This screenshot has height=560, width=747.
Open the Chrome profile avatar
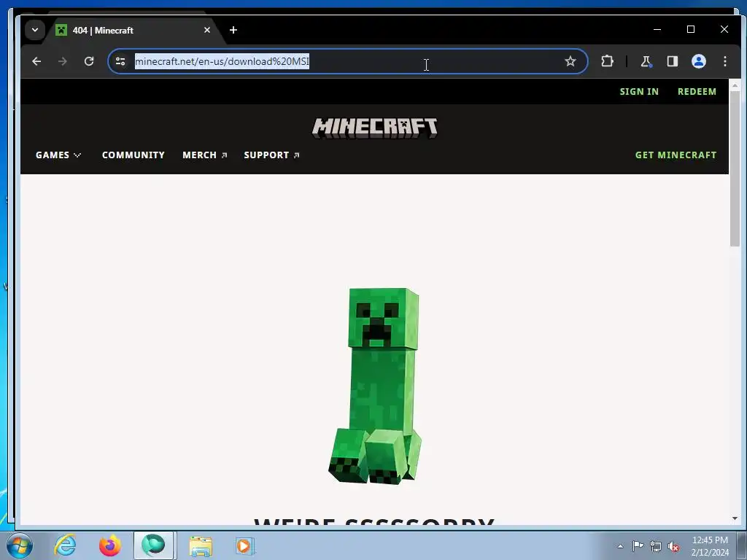(698, 61)
